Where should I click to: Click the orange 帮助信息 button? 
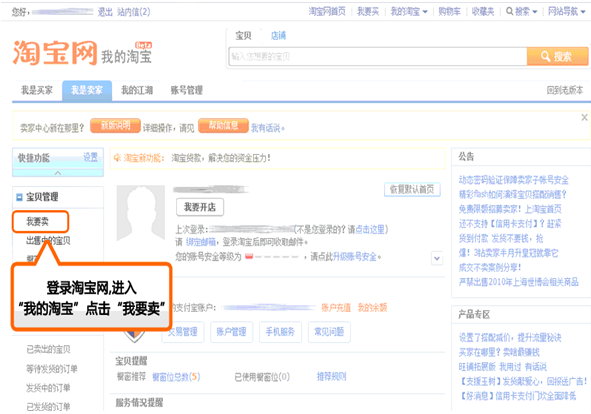[224, 126]
